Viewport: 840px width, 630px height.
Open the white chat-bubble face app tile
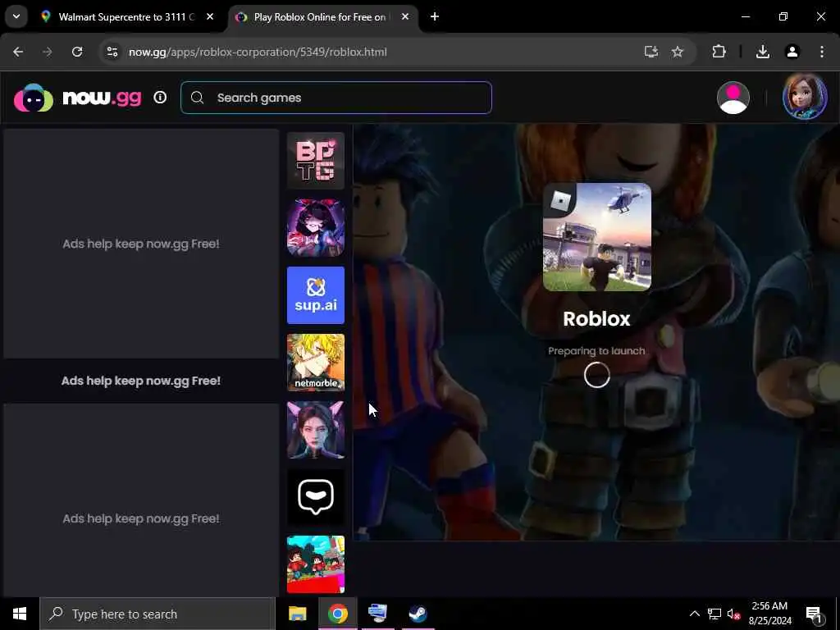point(316,498)
